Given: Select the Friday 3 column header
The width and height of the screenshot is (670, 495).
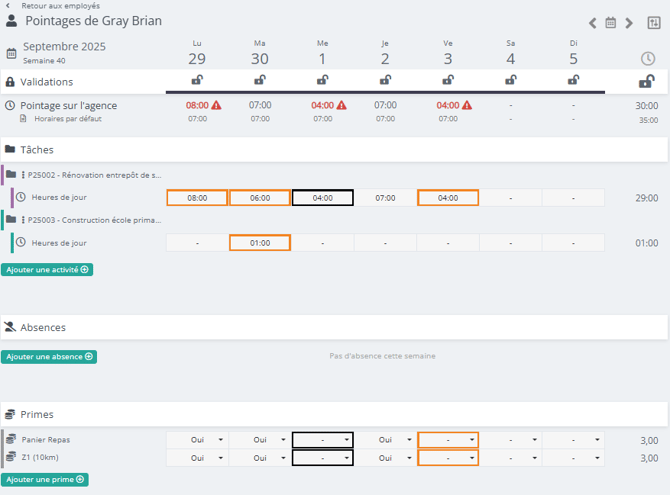Looking at the screenshot, I should [x=447, y=52].
